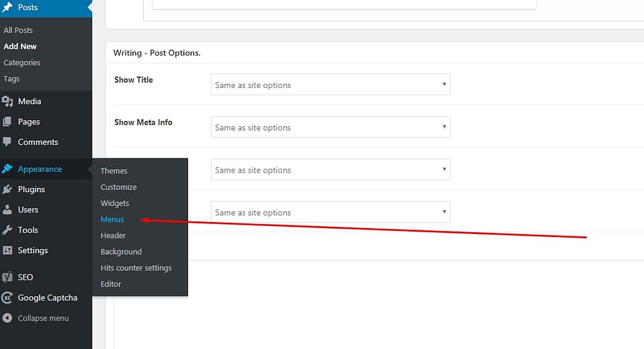Open the Pages menu label
Viewport: 644px width, 349px height.
click(29, 121)
